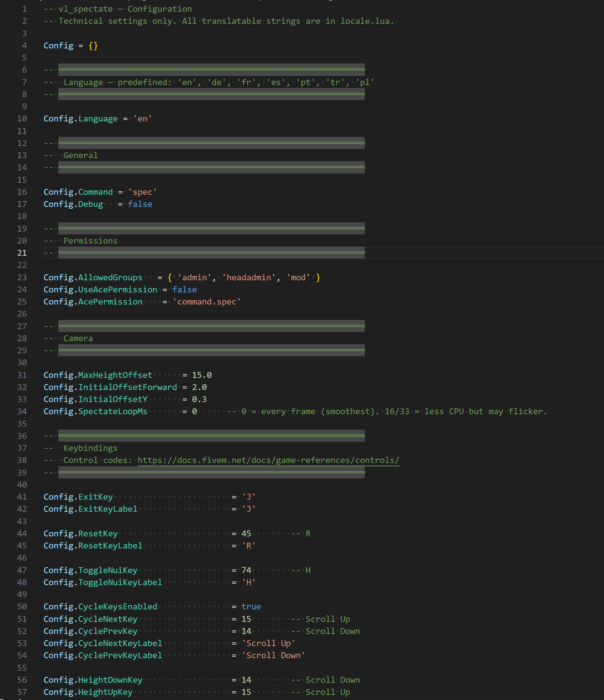Click the 'J' value of ExitKeyLabel
604x700 pixels.
coord(248,509)
